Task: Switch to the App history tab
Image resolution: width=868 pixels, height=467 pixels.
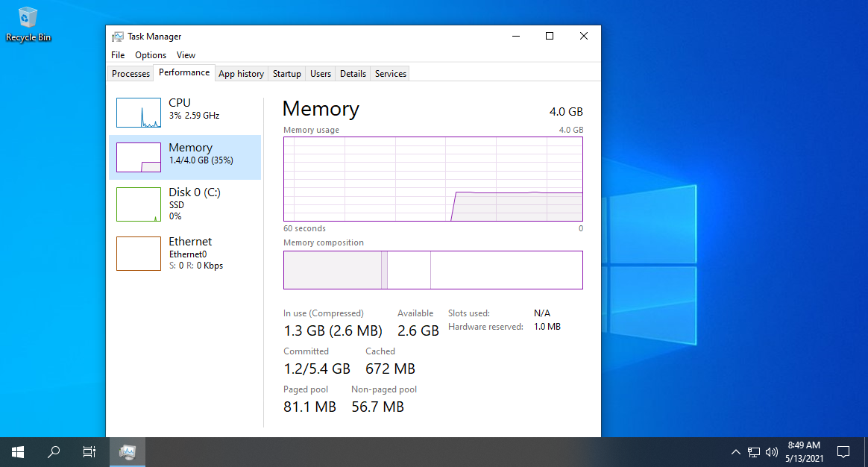Action: coord(241,74)
